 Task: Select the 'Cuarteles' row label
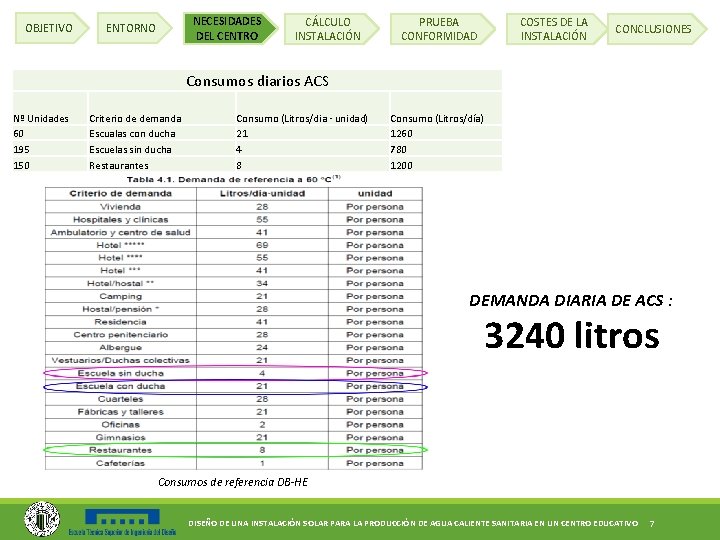tap(120, 399)
